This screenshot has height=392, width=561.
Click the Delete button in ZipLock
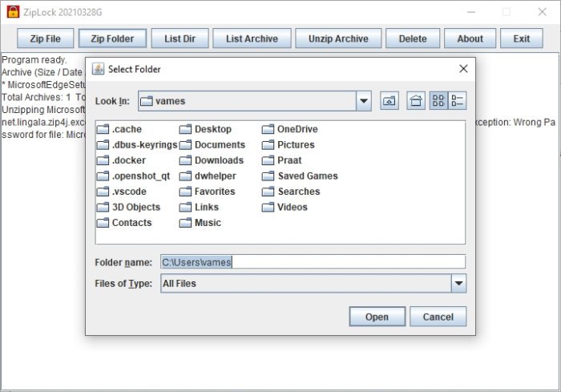coord(413,38)
